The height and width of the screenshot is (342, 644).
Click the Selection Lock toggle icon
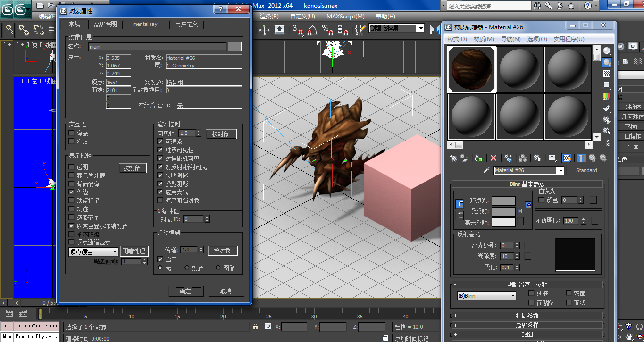point(255,326)
